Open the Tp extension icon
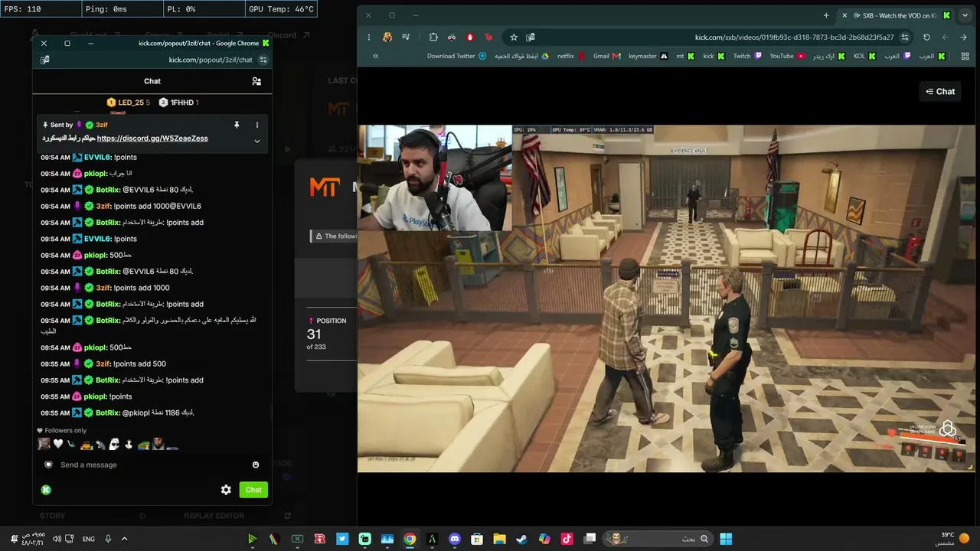This screenshot has width=980, height=551. 488,37
